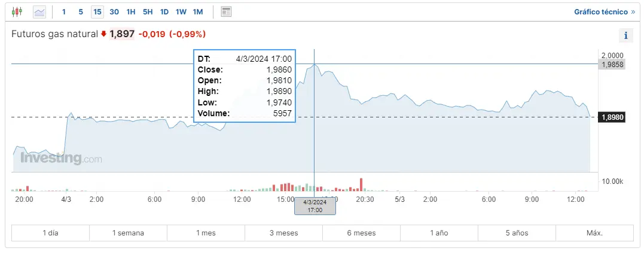Click the info icon on chart

pos(625,35)
